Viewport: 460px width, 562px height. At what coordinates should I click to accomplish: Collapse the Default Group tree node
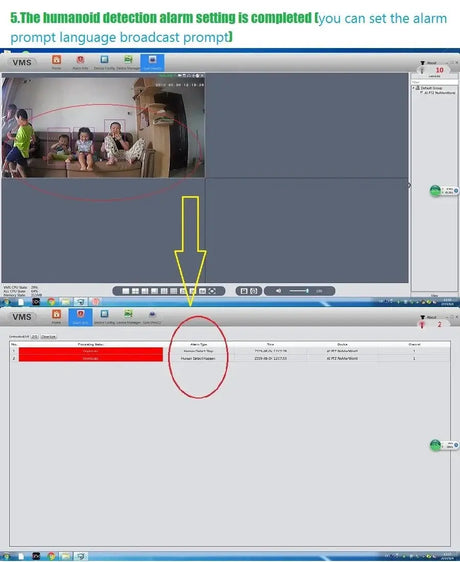point(413,88)
